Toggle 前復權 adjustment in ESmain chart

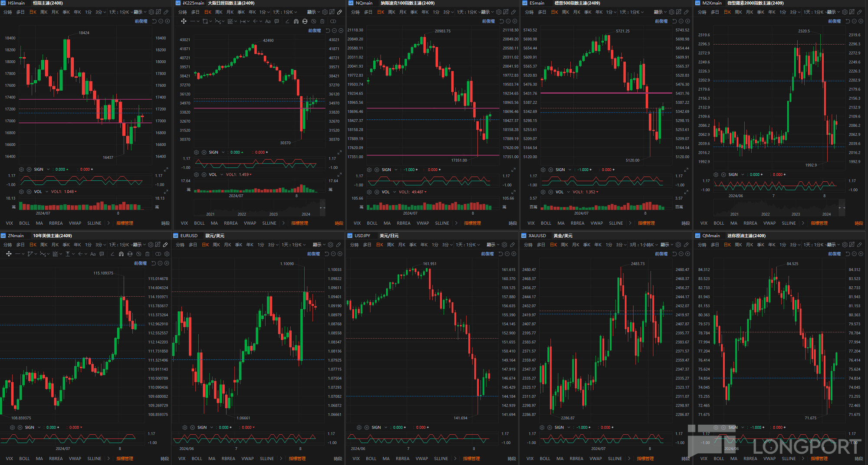pos(661,21)
